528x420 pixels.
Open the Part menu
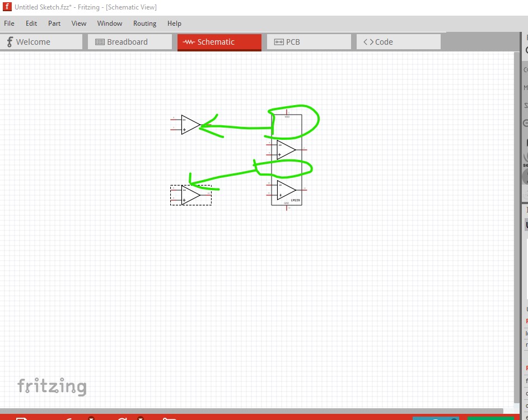tap(54, 23)
